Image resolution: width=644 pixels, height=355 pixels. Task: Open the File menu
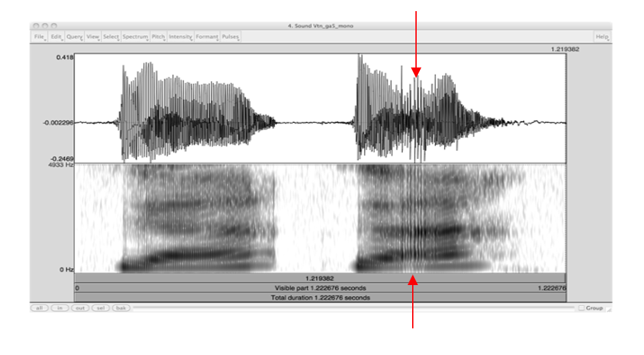coord(39,37)
